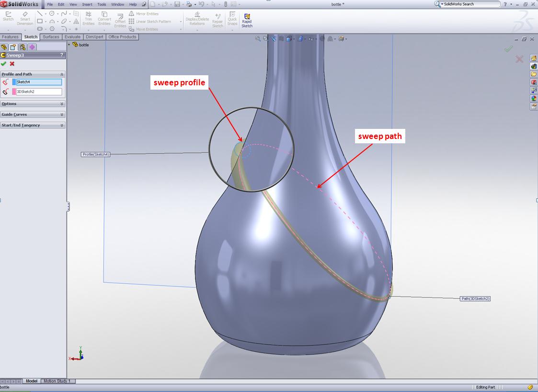538x392 pixels.
Task: Open Sweep3 help question mark
Action: tap(62, 55)
